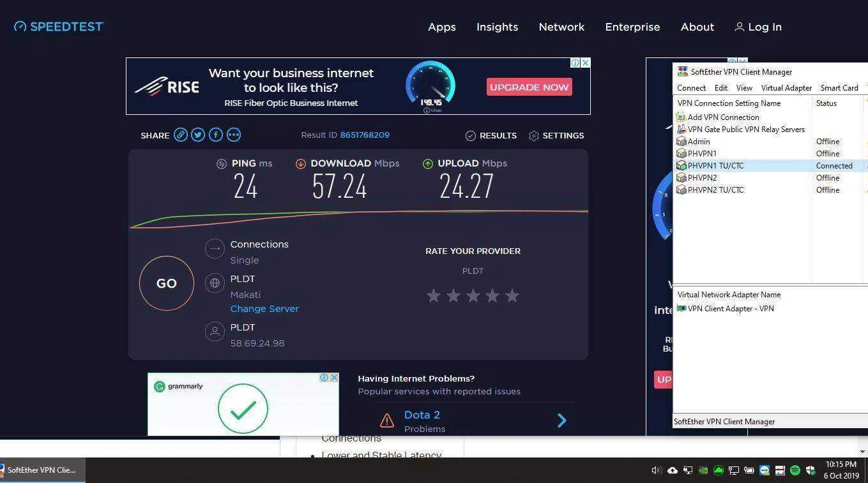868x483 pixels.
Task: Open RESULTS history
Action: point(491,135)
